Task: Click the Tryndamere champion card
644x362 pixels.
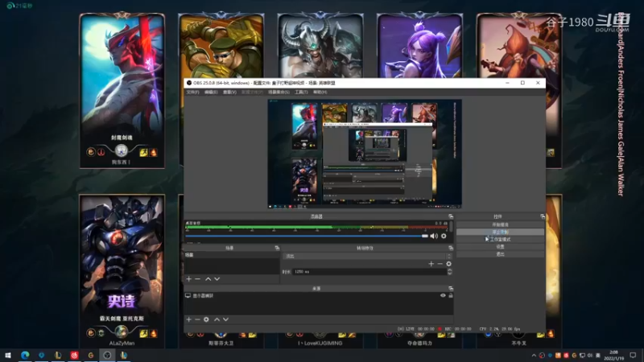Action: point(320,45)
